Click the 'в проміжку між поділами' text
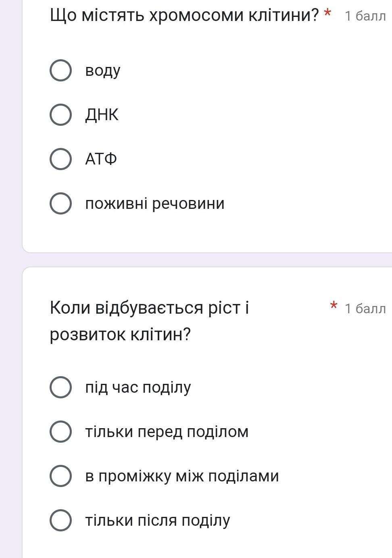The width and height of the screenshot is (392, 558). (x=182, y=476)
